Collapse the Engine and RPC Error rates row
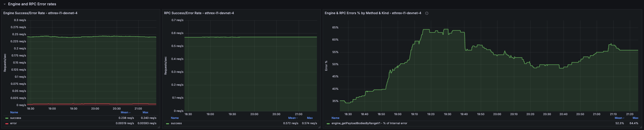644x130 pixels. (5, 4)
